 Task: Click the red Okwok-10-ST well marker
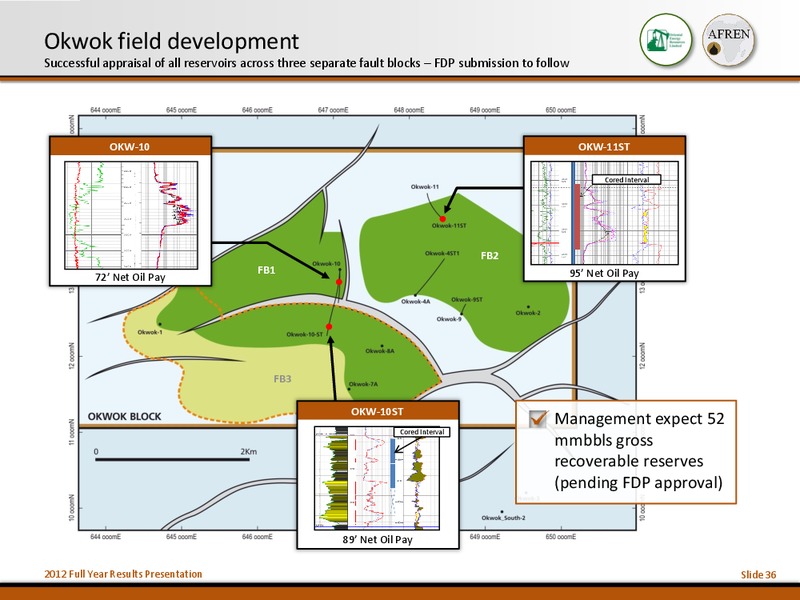click(329, 327)
